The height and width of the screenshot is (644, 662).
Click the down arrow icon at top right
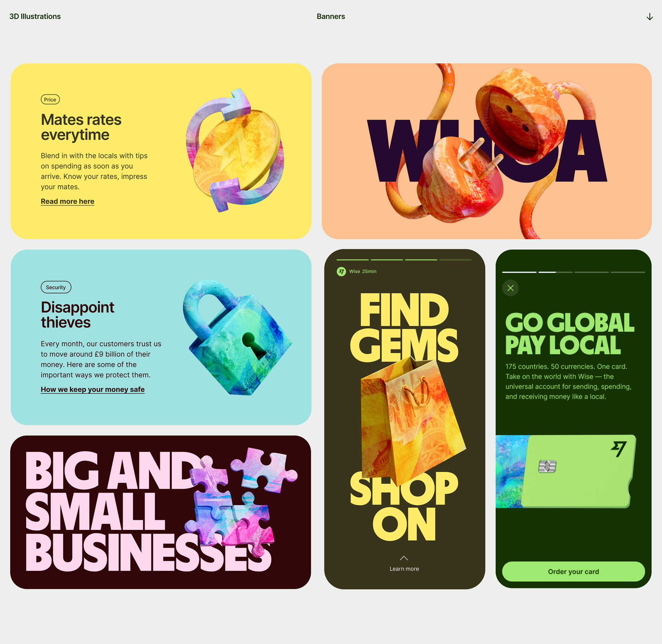pos(650,17)
